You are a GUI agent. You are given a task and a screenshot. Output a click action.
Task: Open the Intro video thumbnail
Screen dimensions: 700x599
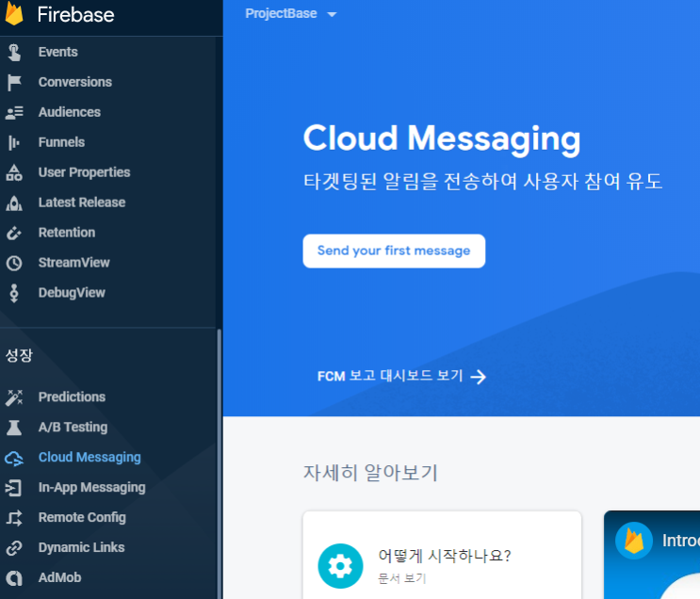[652, 556]
